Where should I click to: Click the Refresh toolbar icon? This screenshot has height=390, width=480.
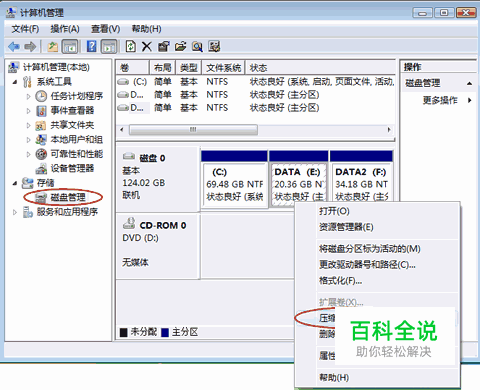pyautogui.click(x=130, y=46)
